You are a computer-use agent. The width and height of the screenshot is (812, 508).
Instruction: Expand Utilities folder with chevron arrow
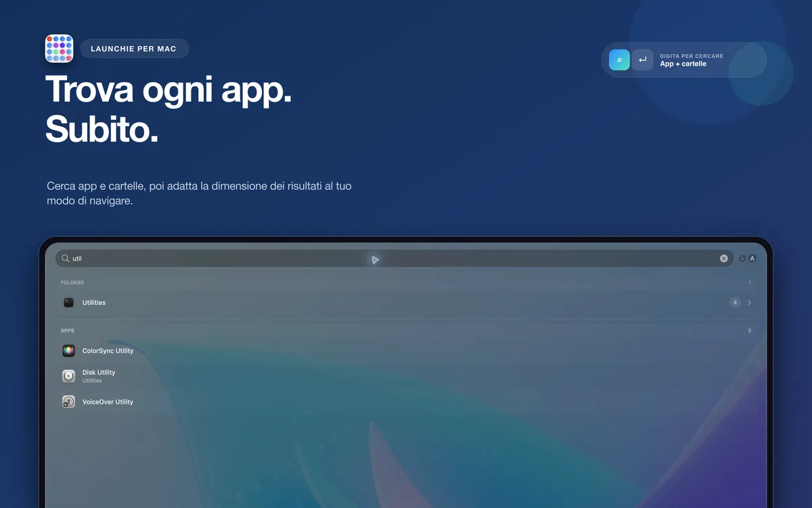[x=749, y=303]
